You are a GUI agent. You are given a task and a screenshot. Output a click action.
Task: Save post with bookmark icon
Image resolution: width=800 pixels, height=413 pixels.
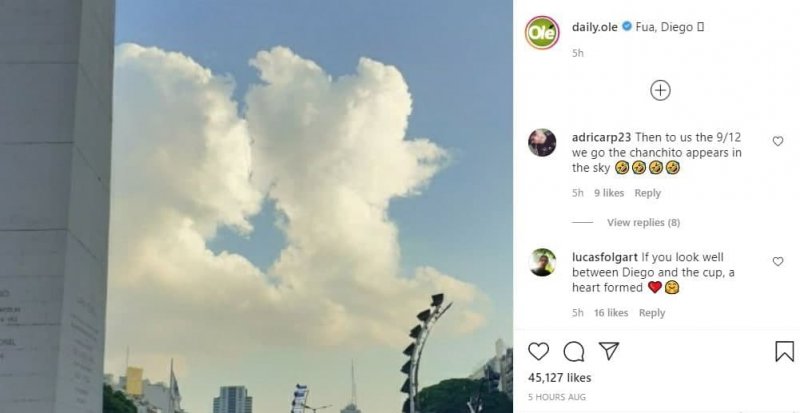784,351
